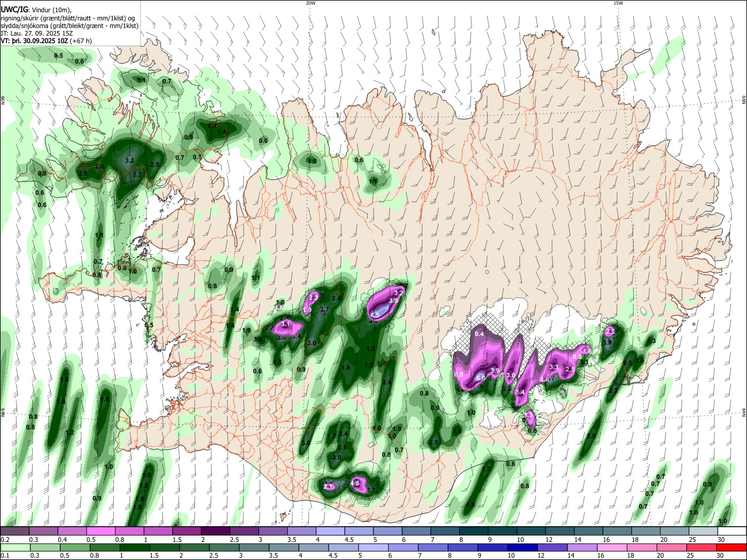Choose the light purple 14–16 rain swatch
The height and width of the screenshot is (560, 747).
click(582, 547)
